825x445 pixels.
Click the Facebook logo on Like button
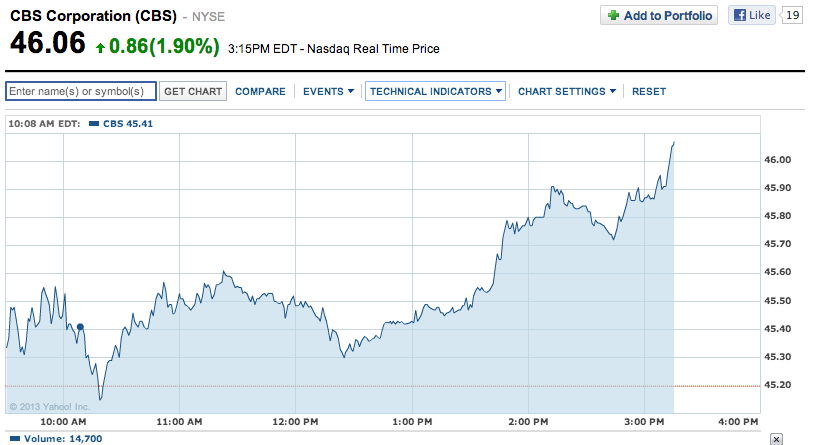(x=740, y=15)
